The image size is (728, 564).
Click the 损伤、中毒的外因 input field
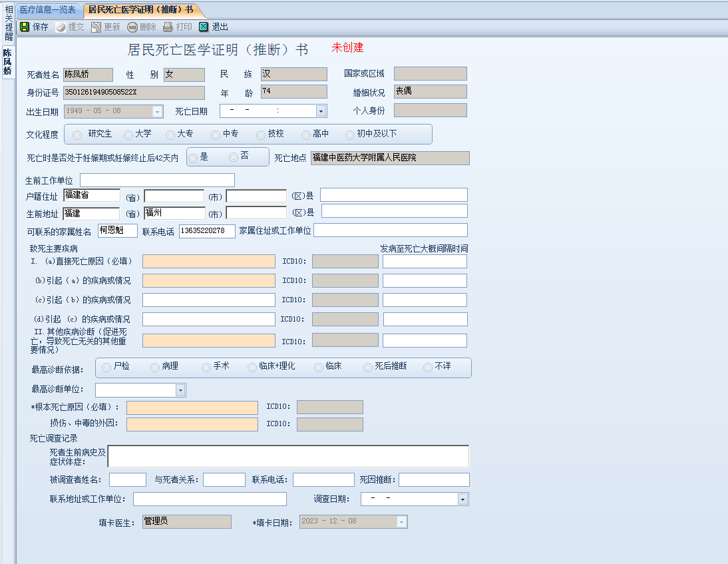tap(192, 425)
